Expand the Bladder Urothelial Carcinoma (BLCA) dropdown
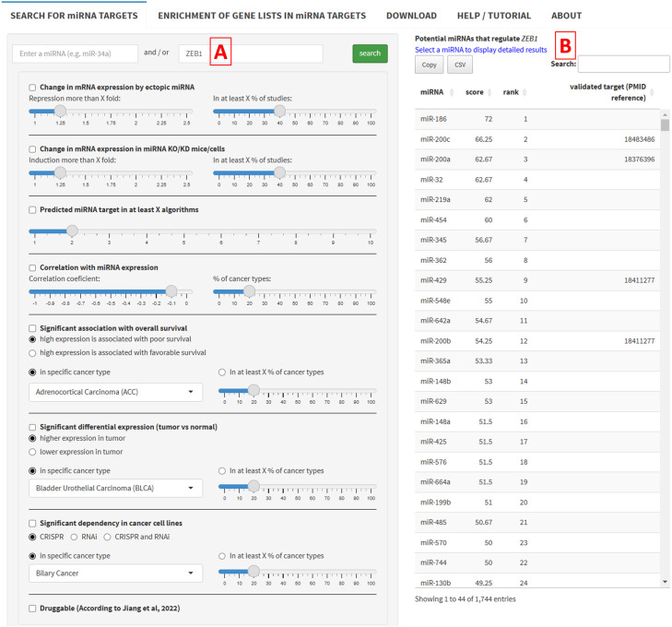672x627 pixels. click(x=115, y=488)
